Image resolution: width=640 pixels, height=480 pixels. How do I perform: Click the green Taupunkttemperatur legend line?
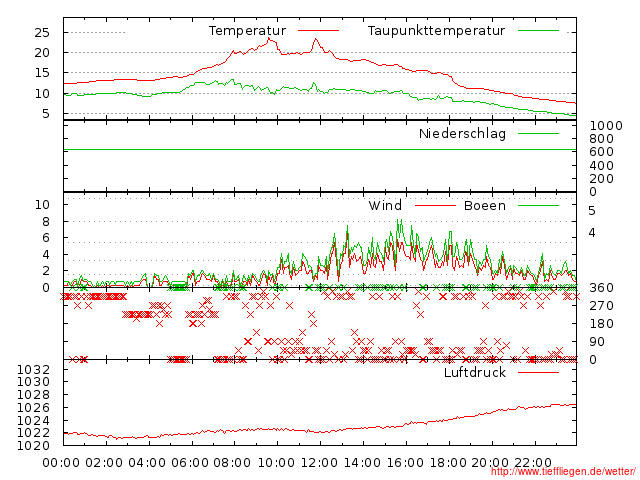(538, 31)
